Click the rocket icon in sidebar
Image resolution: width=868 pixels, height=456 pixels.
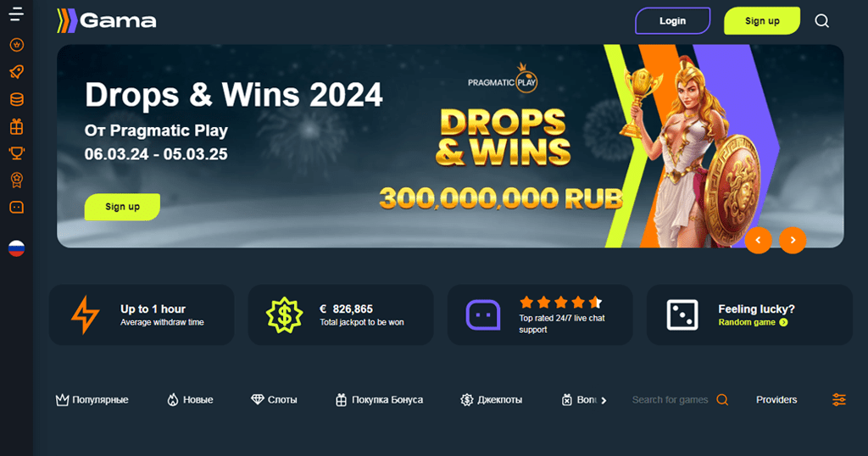point(17,72)
